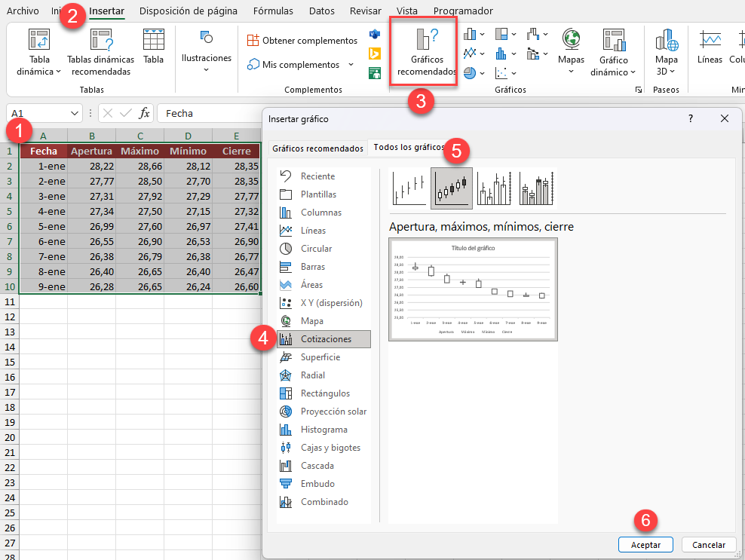Choose the Cascada chart type
745x560 pixels.
click(323, 466)
